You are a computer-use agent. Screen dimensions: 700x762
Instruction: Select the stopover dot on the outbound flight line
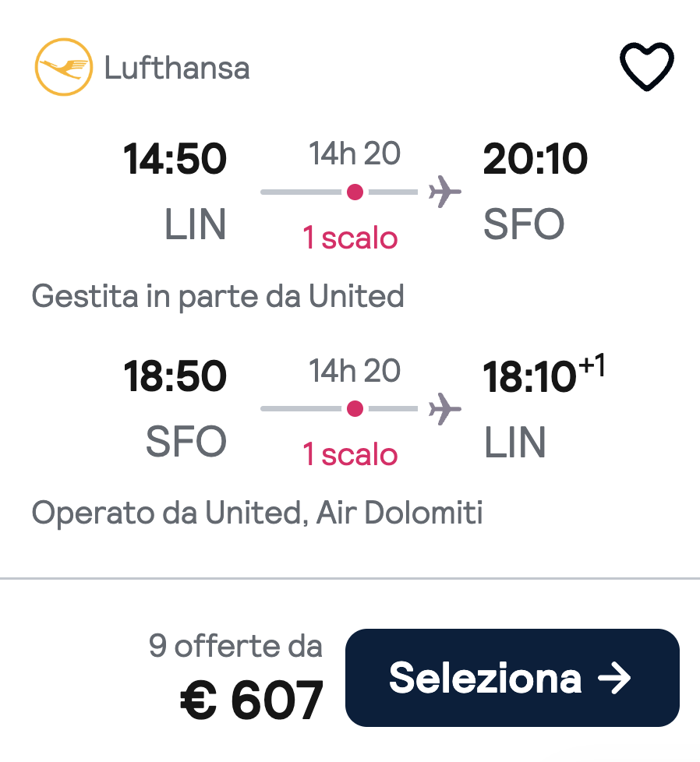pyautogui.click(x=355, y=190)
